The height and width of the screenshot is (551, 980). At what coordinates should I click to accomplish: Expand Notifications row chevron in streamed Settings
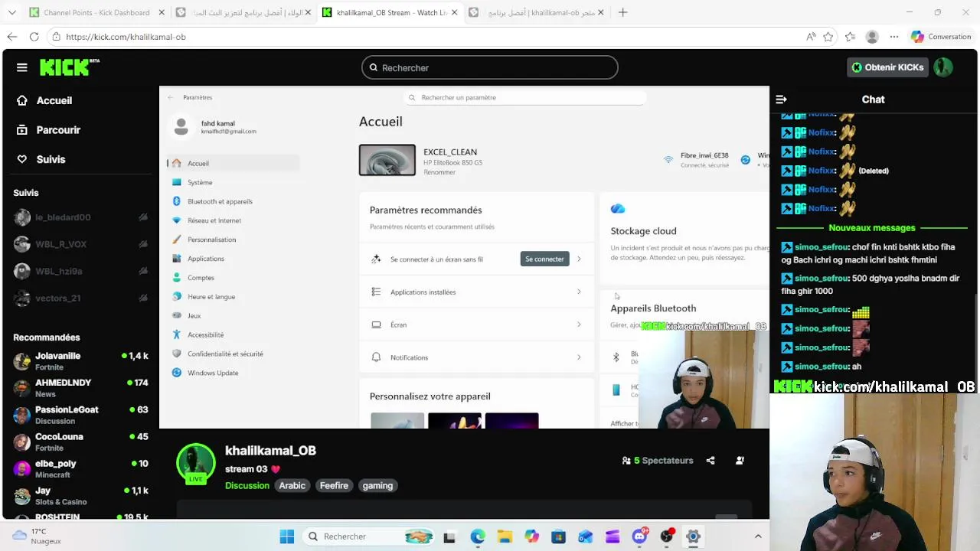pyautogui.click(x=579, y=357)
